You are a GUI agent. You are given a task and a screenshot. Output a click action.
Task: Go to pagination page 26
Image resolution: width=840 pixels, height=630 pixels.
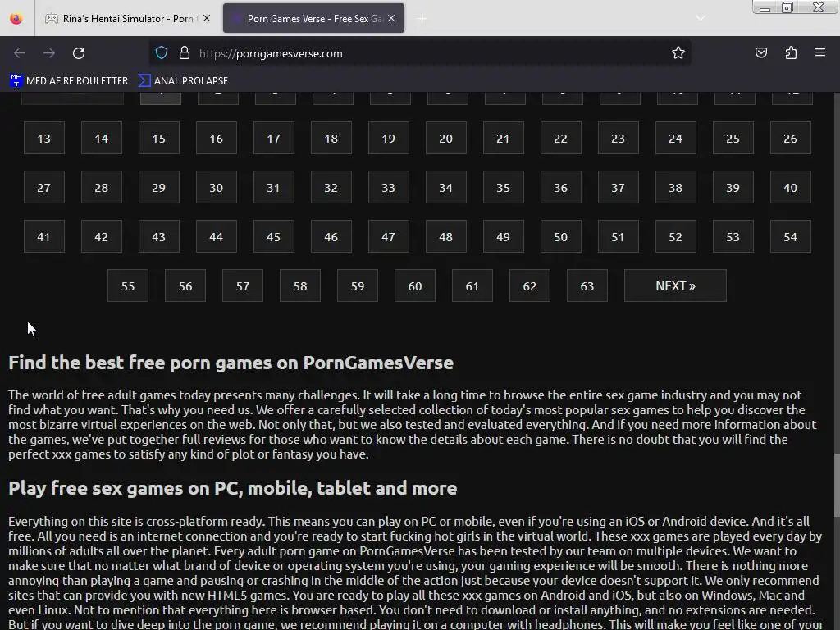coord(790,138)
